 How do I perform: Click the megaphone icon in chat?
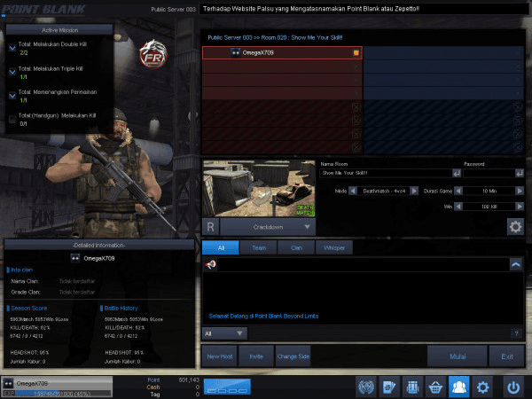210,264
